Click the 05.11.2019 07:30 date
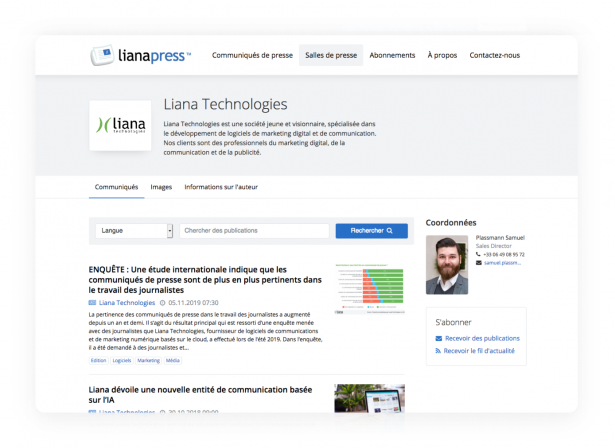This screenshot has width=615, height=448. click(x=193, y=303)
